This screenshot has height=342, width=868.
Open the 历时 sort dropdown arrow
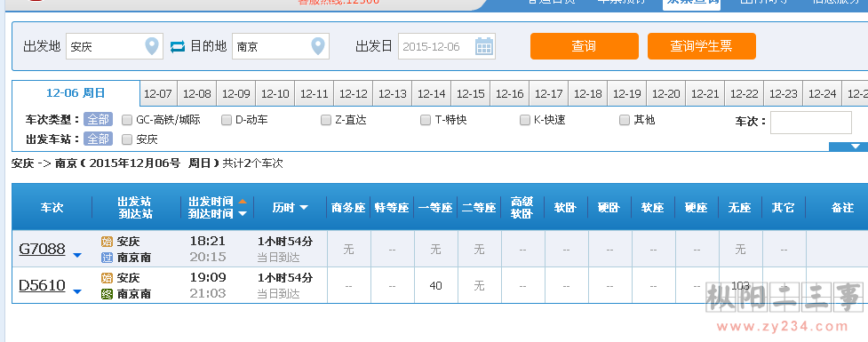point(304,208)
